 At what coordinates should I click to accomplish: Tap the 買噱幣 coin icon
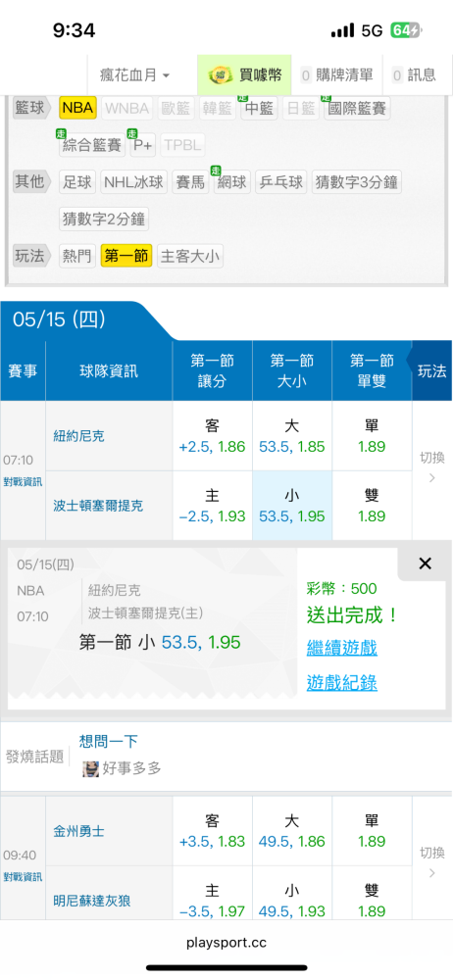click(220, 75)
